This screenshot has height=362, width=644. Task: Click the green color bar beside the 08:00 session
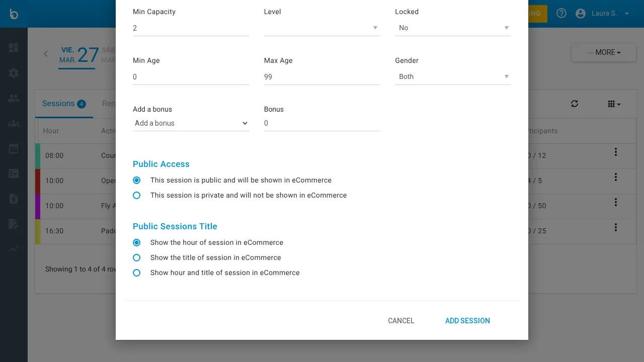pyautogui.click(x=39, y=156)
